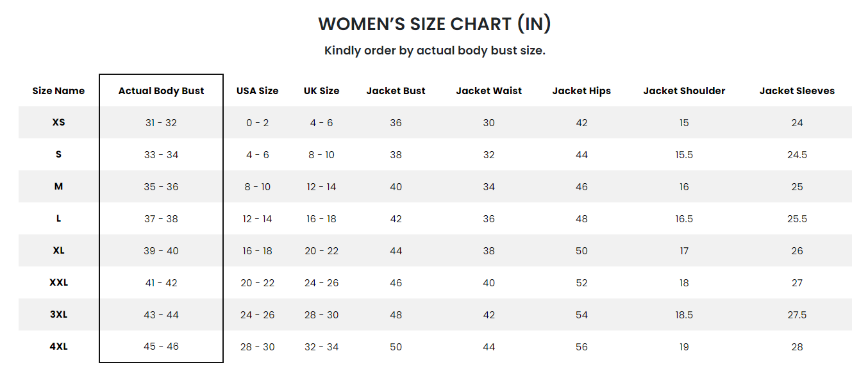Select the XXL size row label
Screen dimensions: 868x383
(x=58, y=282)
